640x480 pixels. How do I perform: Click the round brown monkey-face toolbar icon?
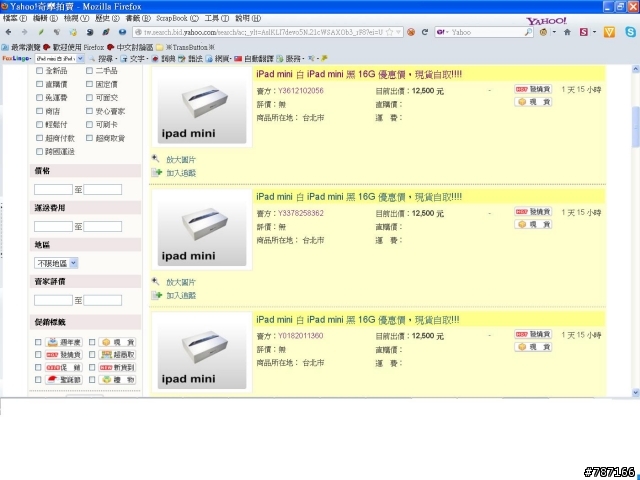click(543, 32)
